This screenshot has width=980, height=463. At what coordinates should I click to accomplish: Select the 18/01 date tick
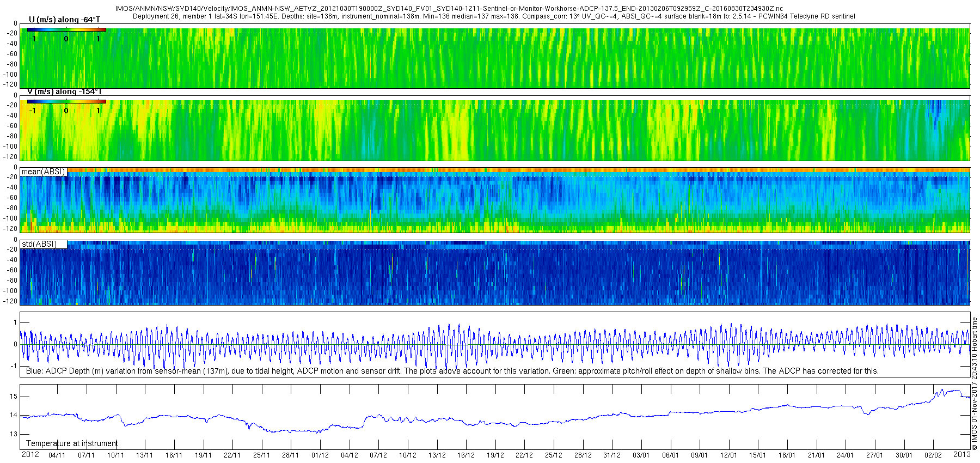tap(787, 455)
